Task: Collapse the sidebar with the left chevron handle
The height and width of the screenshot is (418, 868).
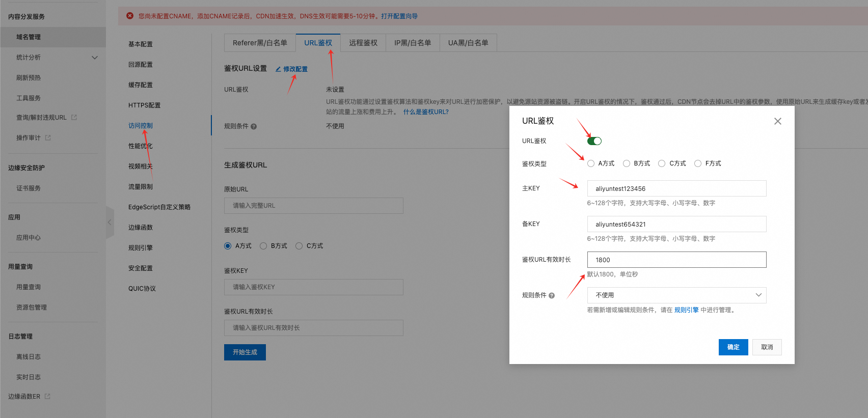Action: coord(110,222)
